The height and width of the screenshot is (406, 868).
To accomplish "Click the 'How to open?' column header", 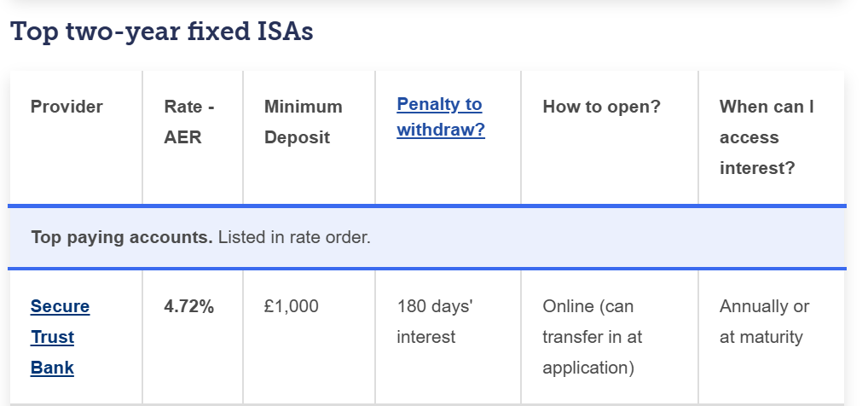I will click(602, 107).
